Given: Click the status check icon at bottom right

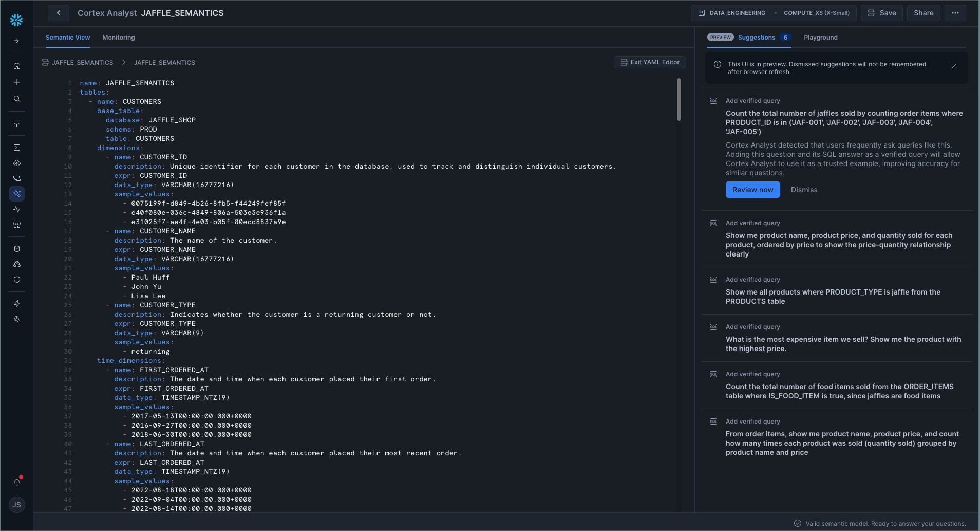Looking at the screenshot, I should 798,523.
